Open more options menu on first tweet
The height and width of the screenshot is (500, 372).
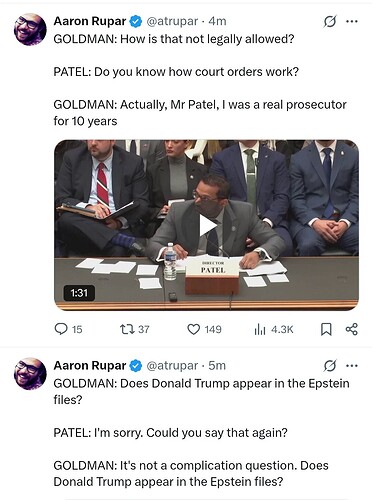[x=352, y=22]
